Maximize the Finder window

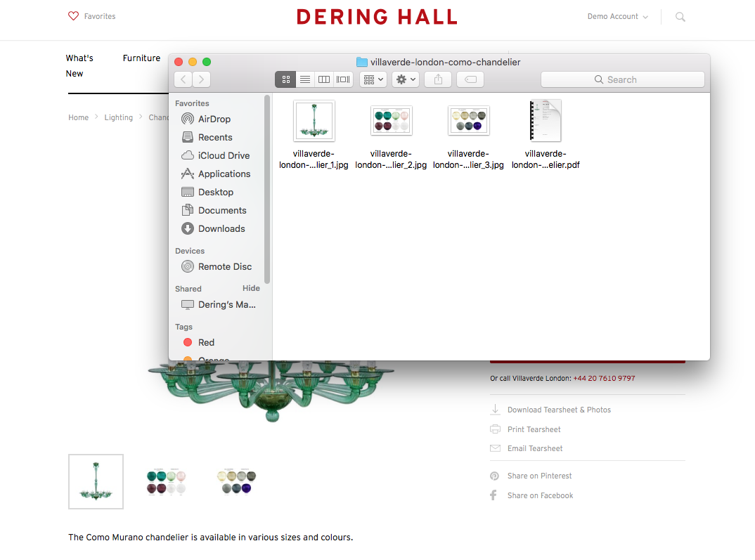207,62
